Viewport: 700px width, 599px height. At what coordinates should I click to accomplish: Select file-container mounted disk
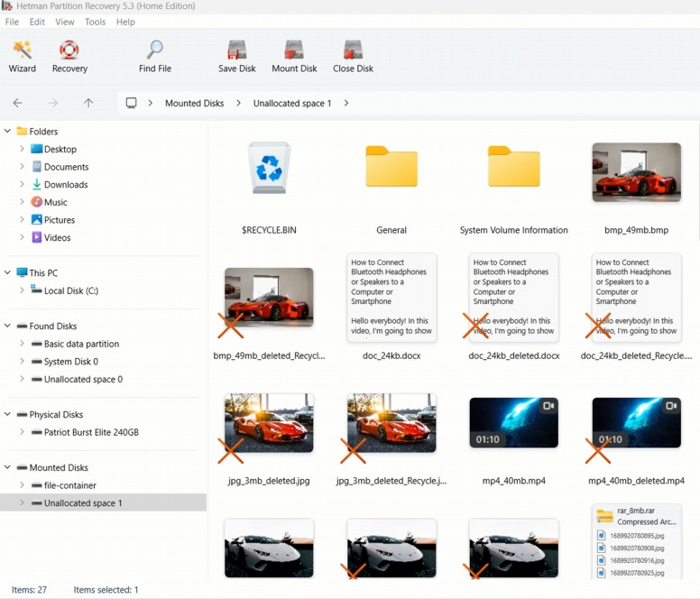(x=70, y=485)
